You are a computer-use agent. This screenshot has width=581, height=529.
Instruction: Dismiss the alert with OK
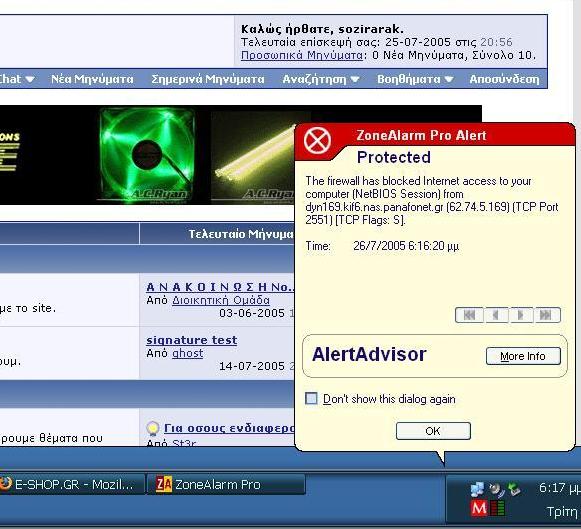(433, 431)
